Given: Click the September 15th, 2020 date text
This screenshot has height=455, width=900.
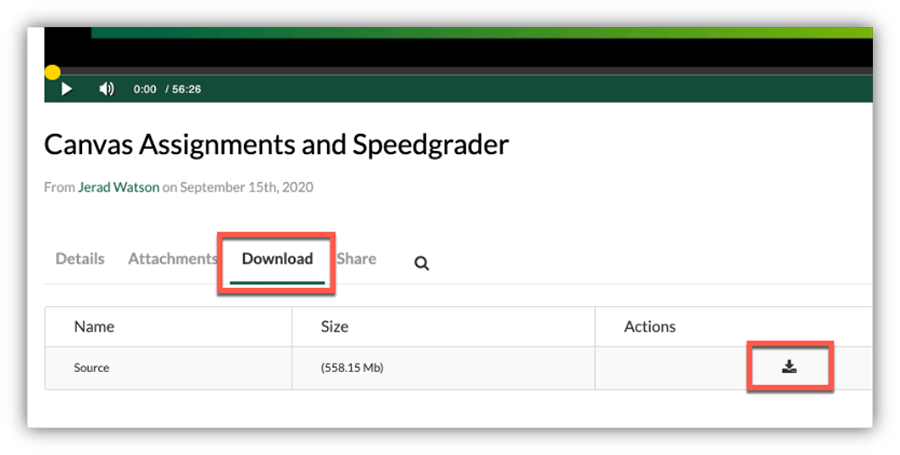Looking at the screenshot, I should (245, 187).
